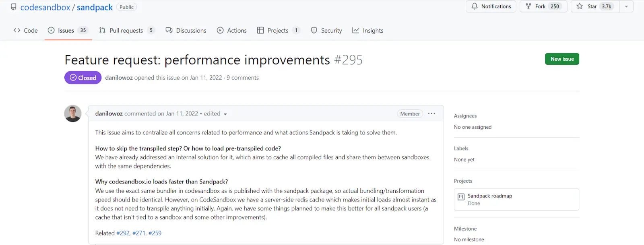Switch to the Code tab

(25, 30)
